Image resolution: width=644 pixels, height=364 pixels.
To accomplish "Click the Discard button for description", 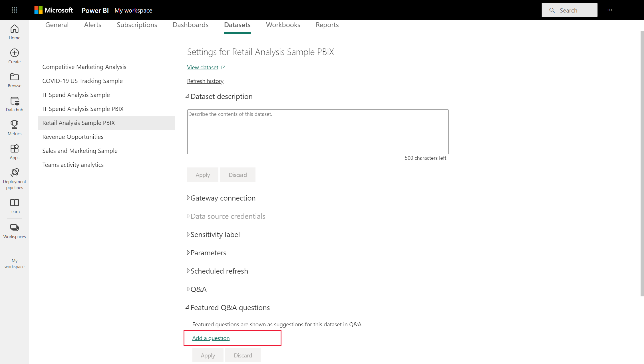I will [x=238, y=175].
